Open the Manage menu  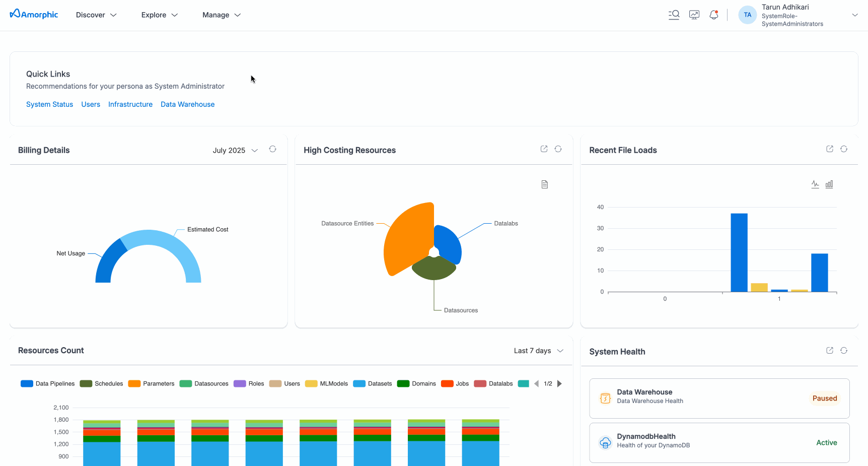click(x=222, y=15)
